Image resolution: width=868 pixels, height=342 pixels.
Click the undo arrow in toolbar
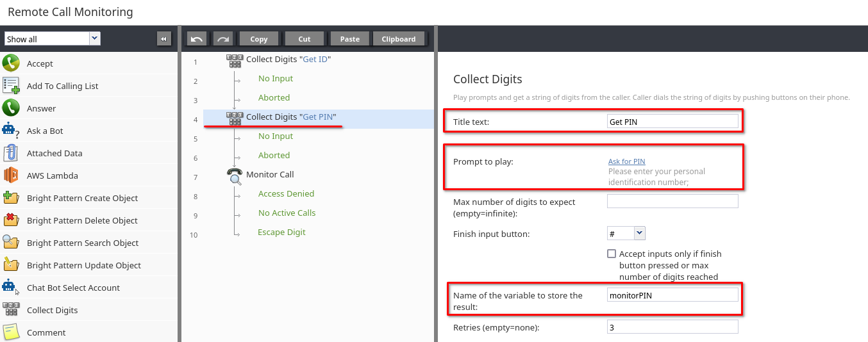pos(197,39)
